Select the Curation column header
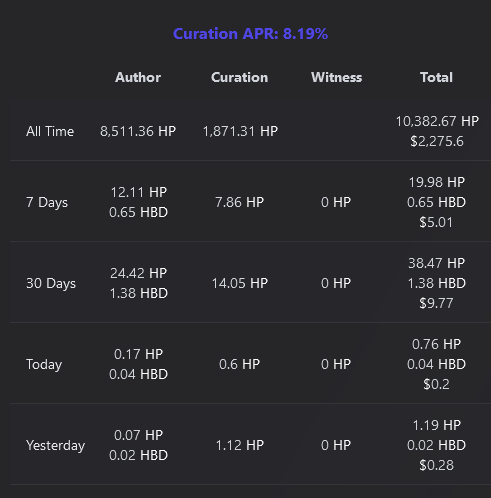491x498 pixels. click(240, 77)
